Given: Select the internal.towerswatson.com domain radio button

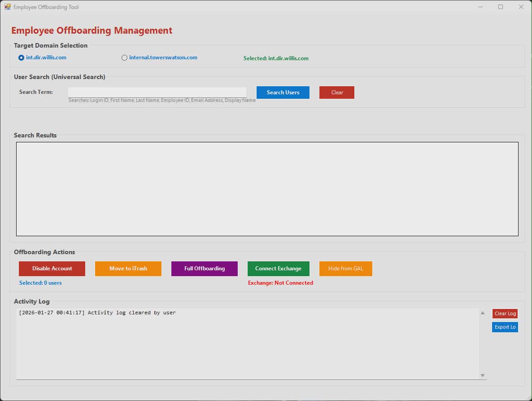Looking at the screenshot, I should point(124,57).
